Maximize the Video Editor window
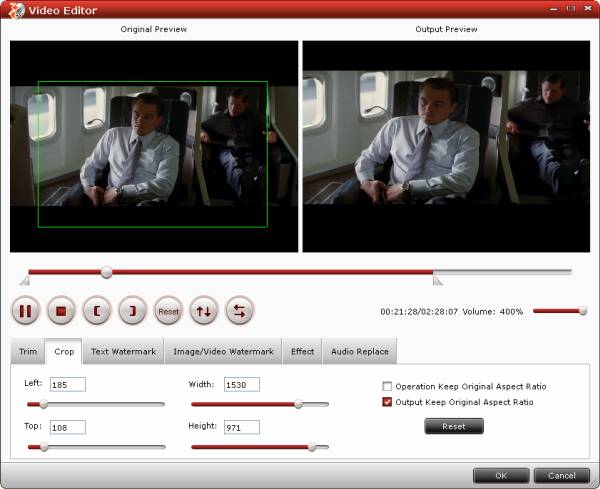 point(571,8)
